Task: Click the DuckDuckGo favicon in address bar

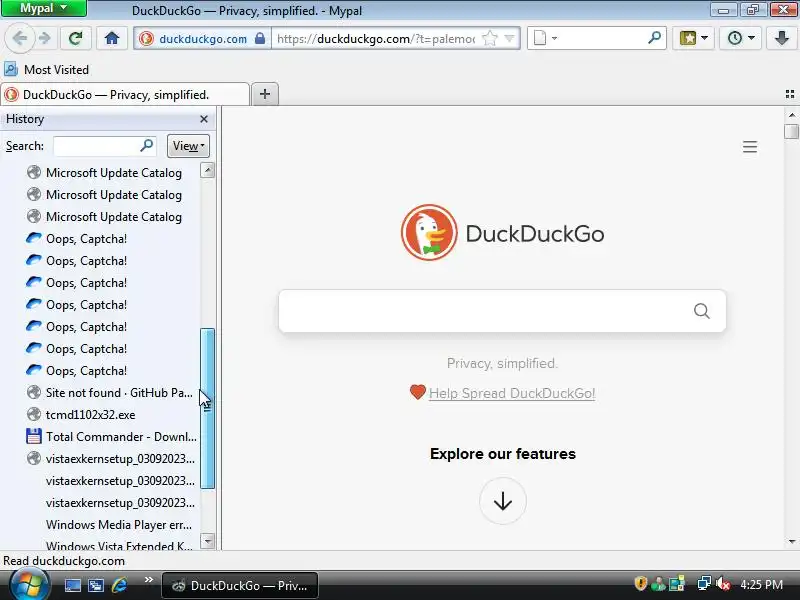Action: coord(146,39)
